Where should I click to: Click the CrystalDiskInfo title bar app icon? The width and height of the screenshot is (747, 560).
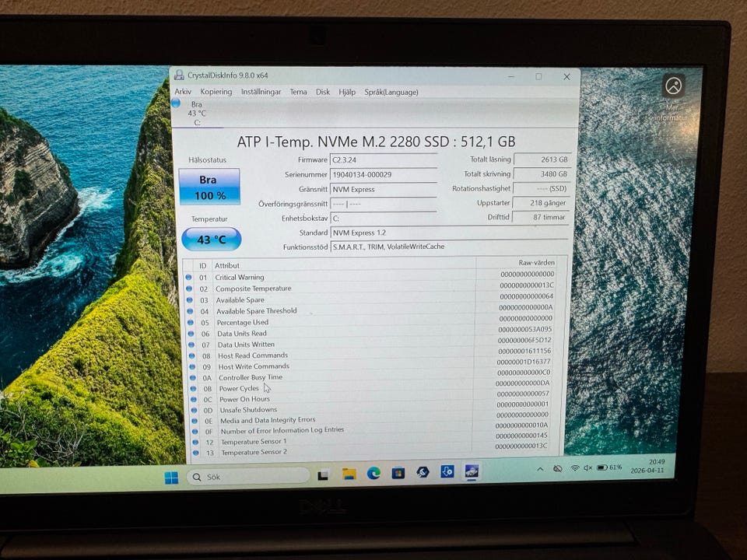pos(179,75)
